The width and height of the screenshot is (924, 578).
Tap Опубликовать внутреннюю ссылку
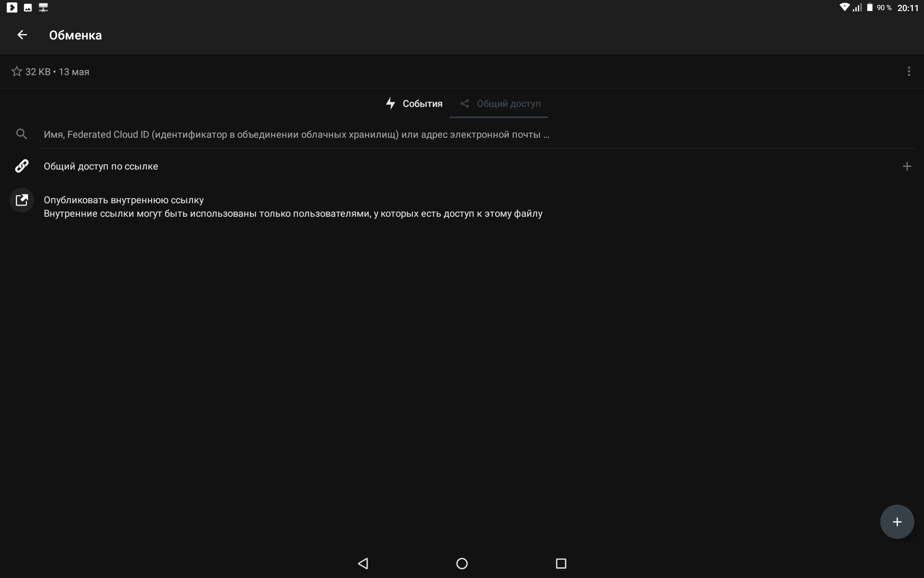[x=124, y=200]
